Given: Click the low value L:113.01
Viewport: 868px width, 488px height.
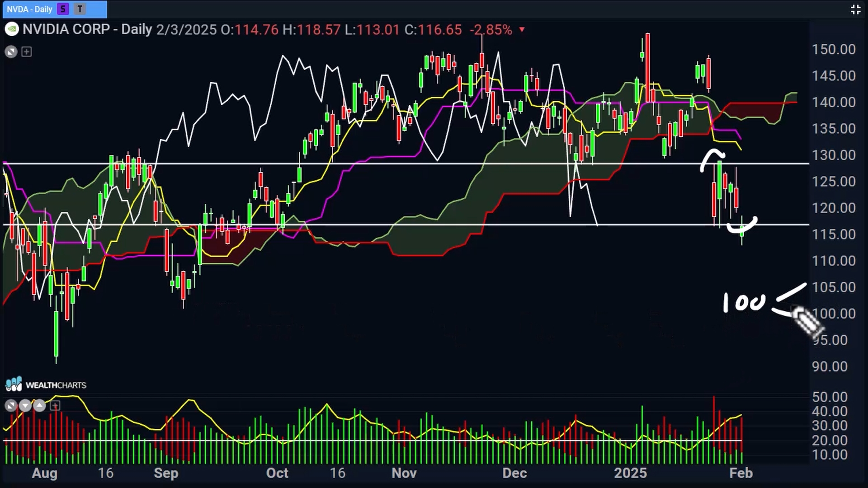Looking at the screenshot, I should [x=372, y=30].
